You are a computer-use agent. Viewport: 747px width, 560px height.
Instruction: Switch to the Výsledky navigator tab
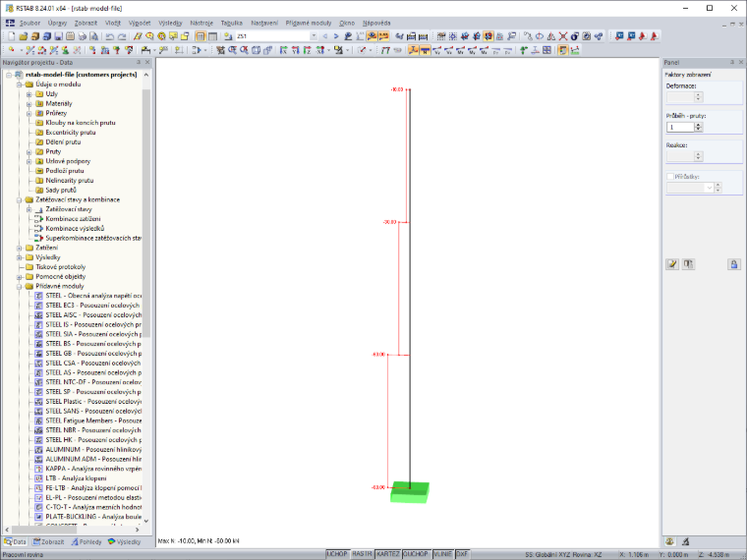tap(125, 542)
